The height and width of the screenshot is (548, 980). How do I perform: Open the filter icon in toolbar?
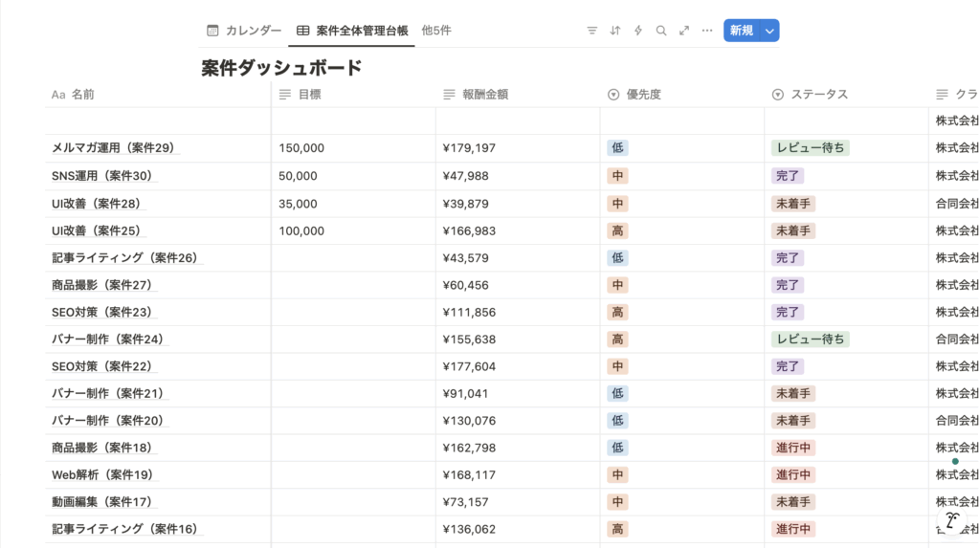[x=591, y=31]
